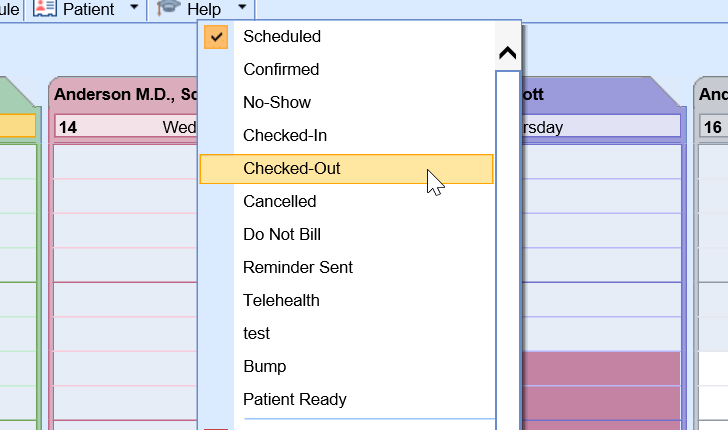The height and width of the screenshot is (430, 728).
Task: Set status to Cancelled
Action: pyautogui.click(x=280, y=202)
